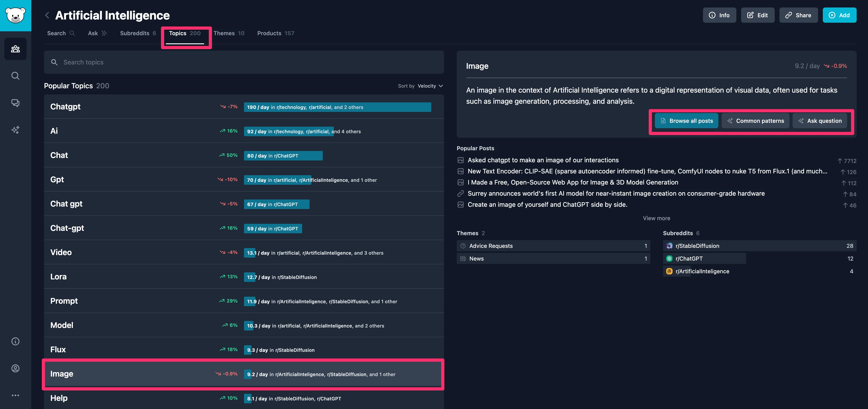This screenshot has width=868, height=409.
Task: Click the user account profile icon
Action: click(15, 368)
